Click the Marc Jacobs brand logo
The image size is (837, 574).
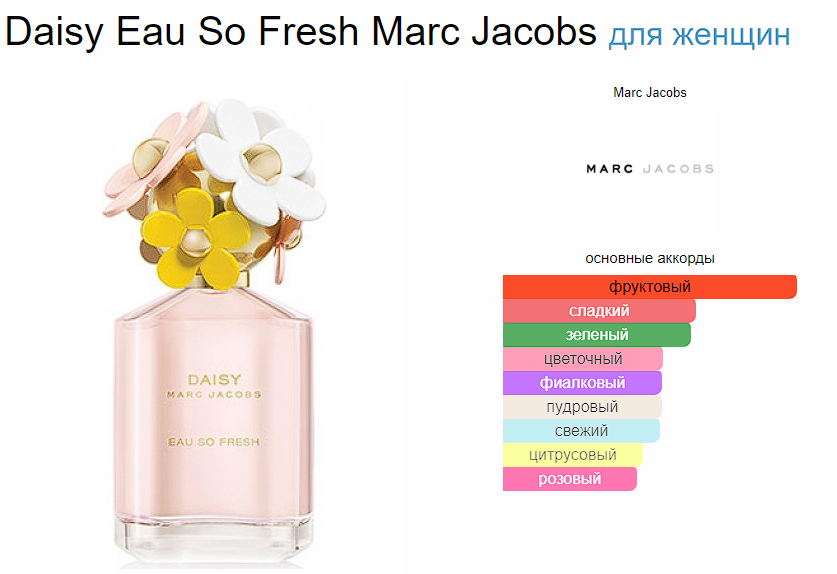pyautogui.click(x=650, y=169)
